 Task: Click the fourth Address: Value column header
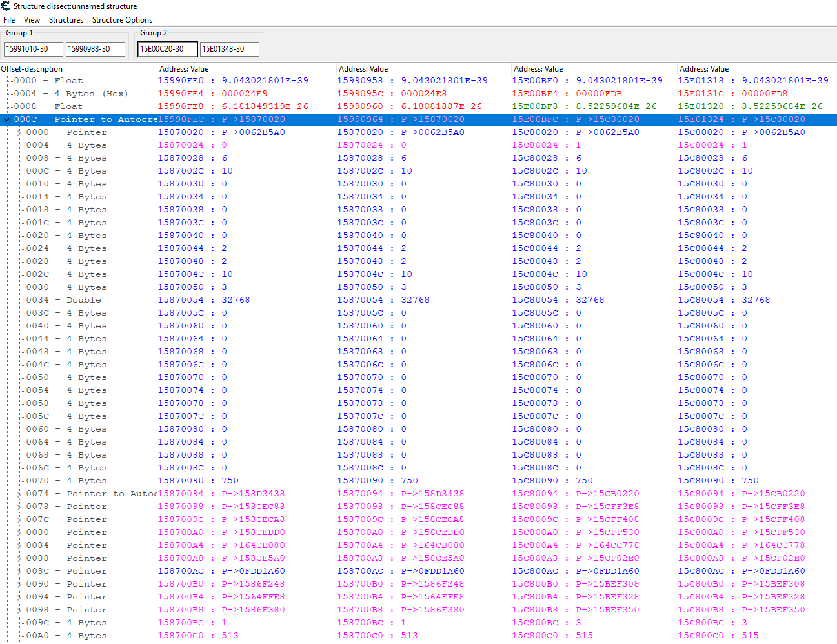pos(756,69)
